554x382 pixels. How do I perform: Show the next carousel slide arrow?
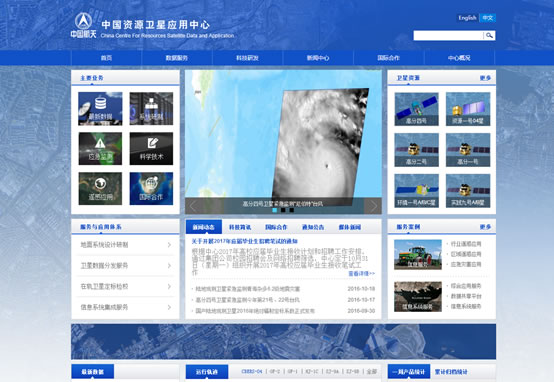pyautogui.click(x=373, y=206)
